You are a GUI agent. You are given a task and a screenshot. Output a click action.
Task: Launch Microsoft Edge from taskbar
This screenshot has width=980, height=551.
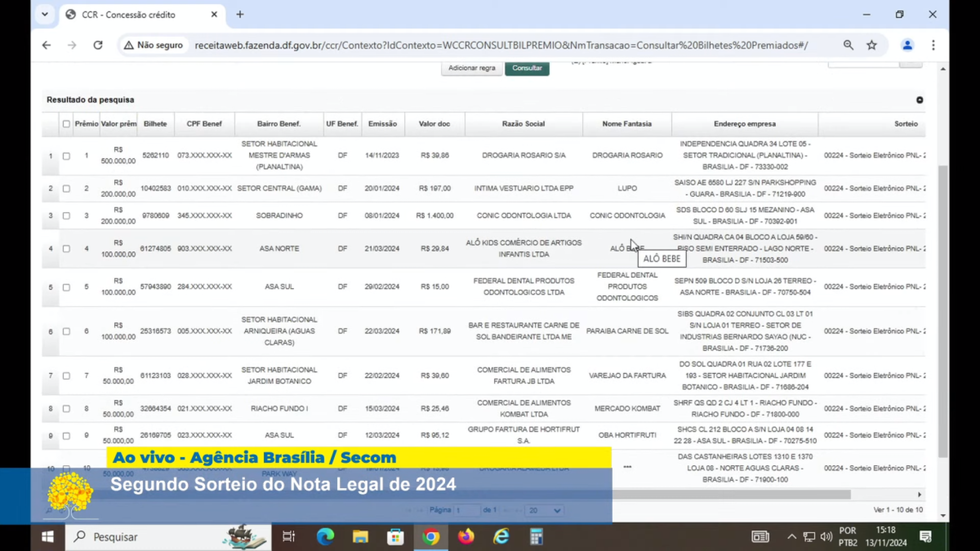pyautogui.click(x=325, y=536)
